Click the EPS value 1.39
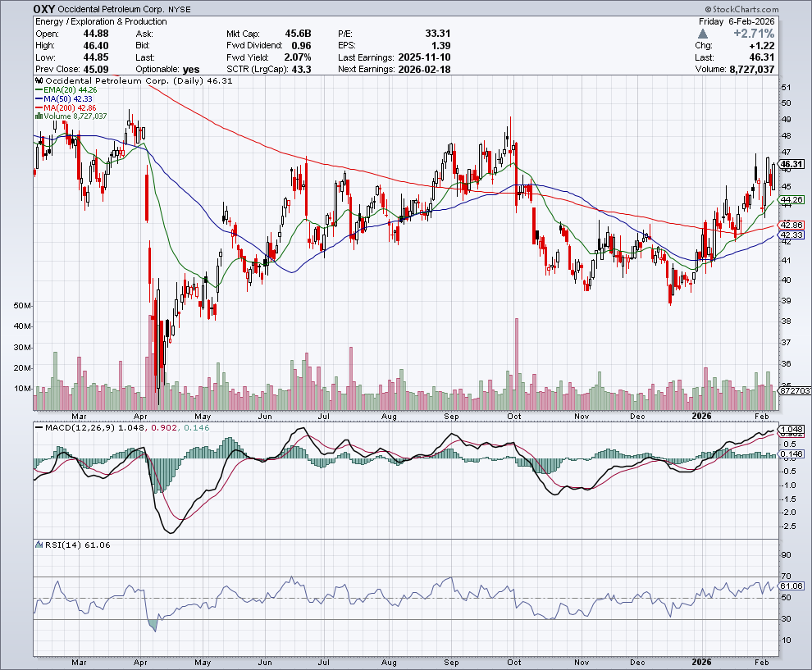 pyautogui.click(x=440, y=46)
